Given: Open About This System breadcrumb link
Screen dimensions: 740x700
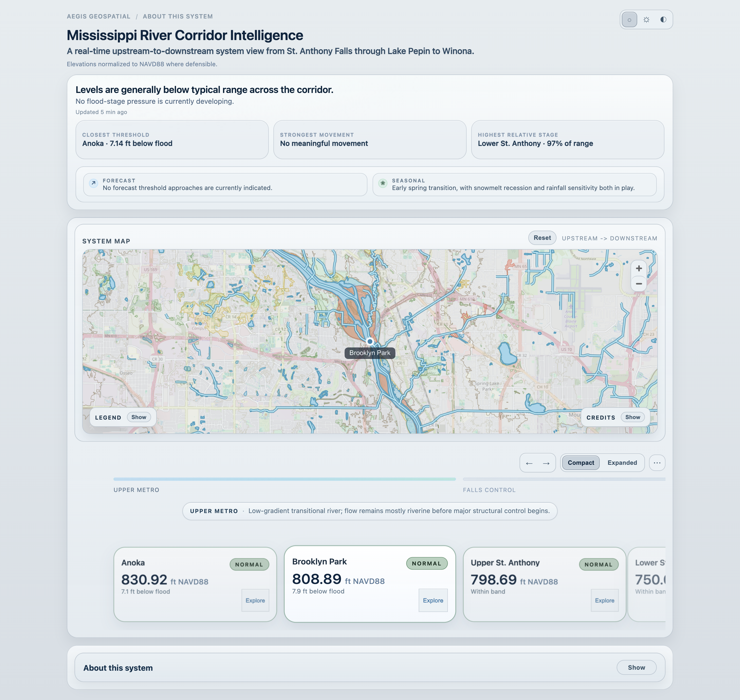Looking at the screenshot, I should coord(178,16).
